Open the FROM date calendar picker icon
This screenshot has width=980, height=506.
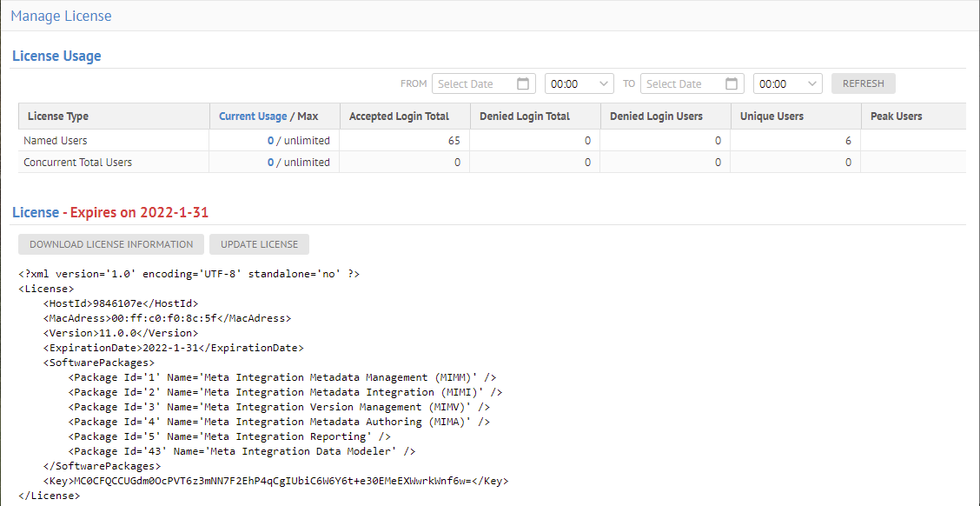523,84
